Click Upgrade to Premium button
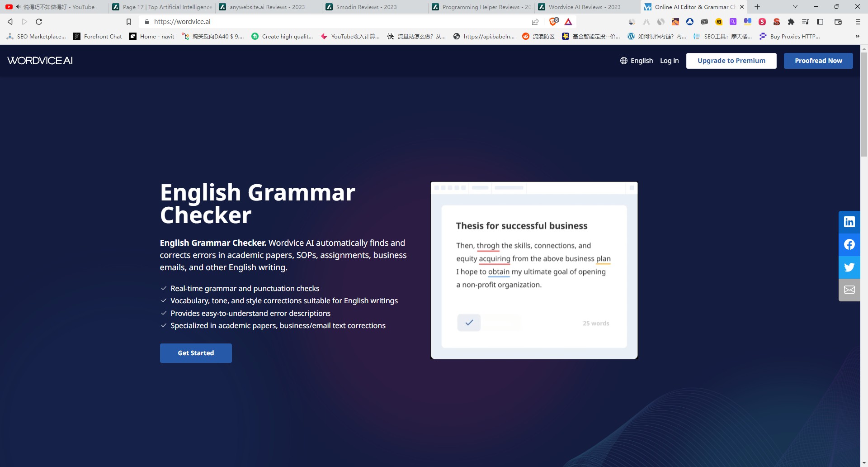The width and height of the screenshot is (868, 467). (x=731, y=61)
